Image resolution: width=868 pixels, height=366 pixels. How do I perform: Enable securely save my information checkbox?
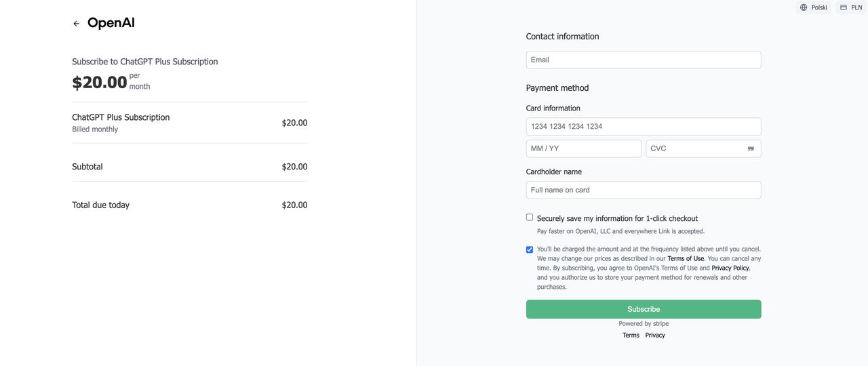[x=530, y=218]
